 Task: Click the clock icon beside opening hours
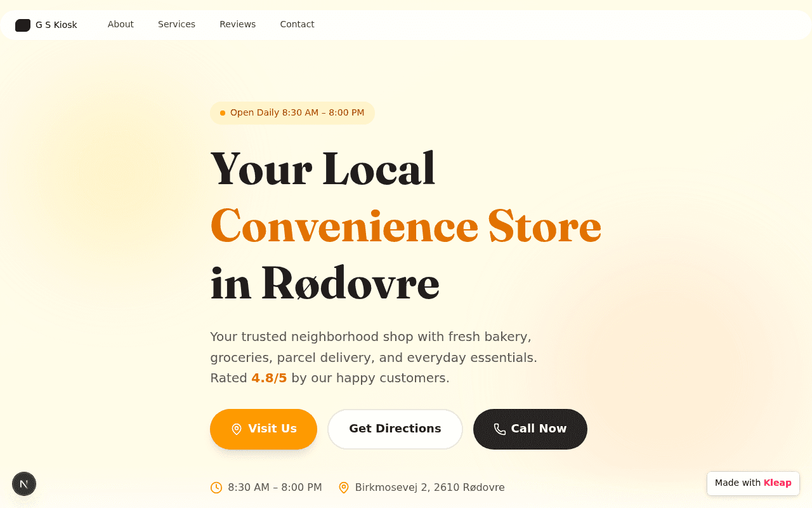216,488
